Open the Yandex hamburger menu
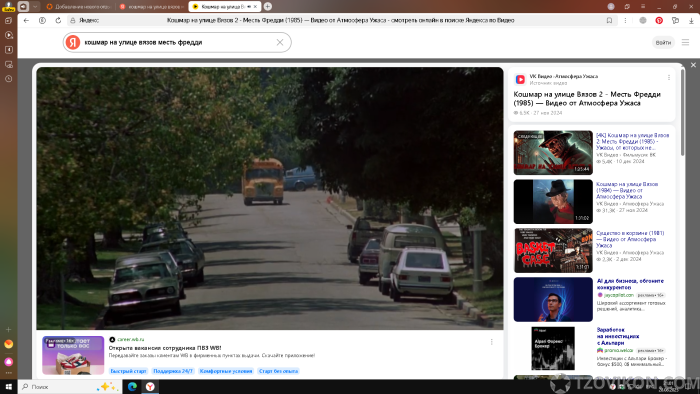 [685, 42]
